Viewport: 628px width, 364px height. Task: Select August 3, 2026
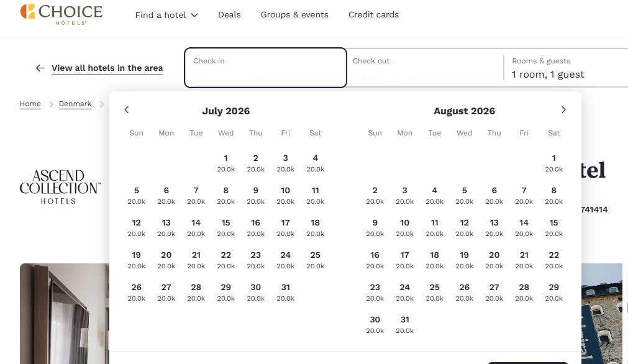(x=405, y=196)
